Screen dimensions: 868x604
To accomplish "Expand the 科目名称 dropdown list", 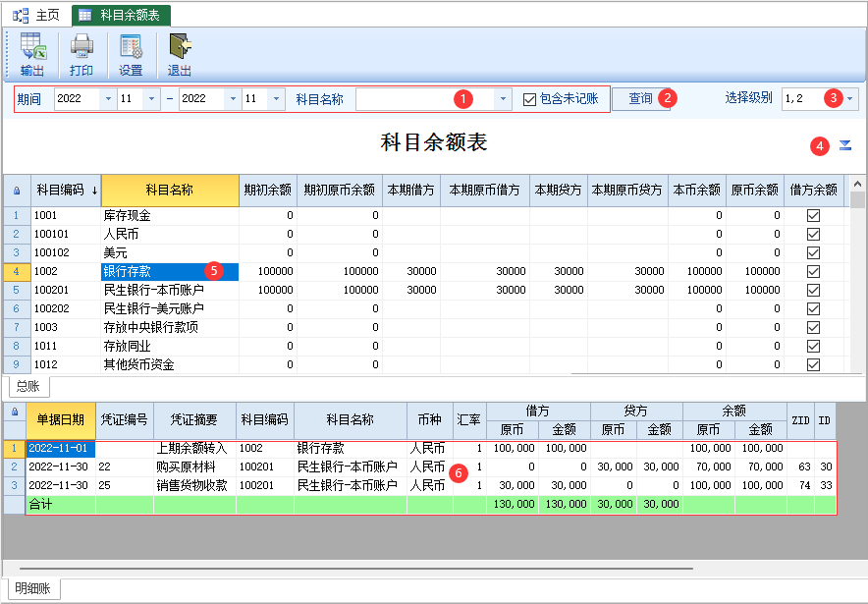I will coord(503,99).
